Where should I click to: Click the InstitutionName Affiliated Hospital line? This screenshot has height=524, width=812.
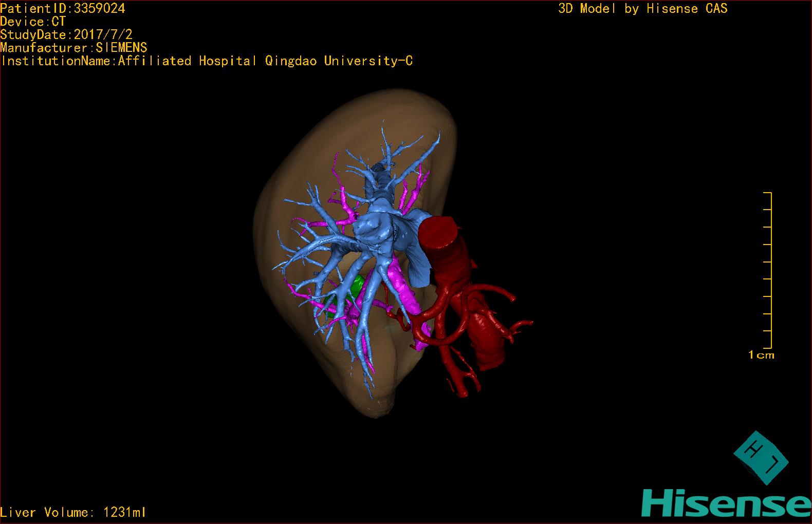tap(207, 61)
